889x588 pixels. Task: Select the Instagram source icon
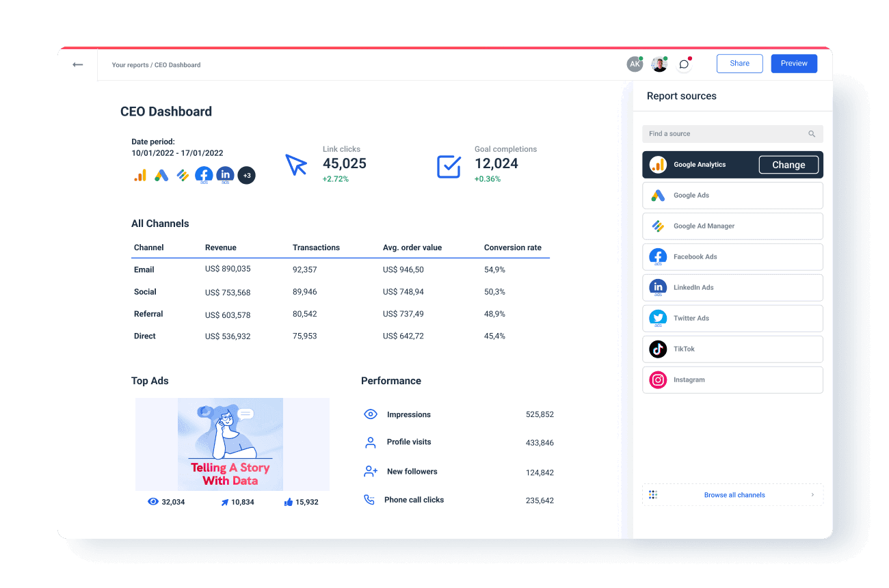[657, 379]
